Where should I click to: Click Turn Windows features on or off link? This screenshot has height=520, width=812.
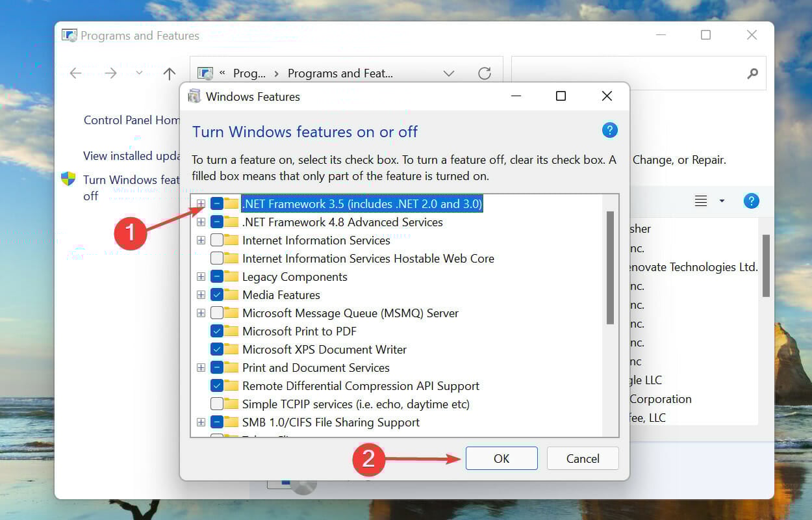click(x=131, y=188)
